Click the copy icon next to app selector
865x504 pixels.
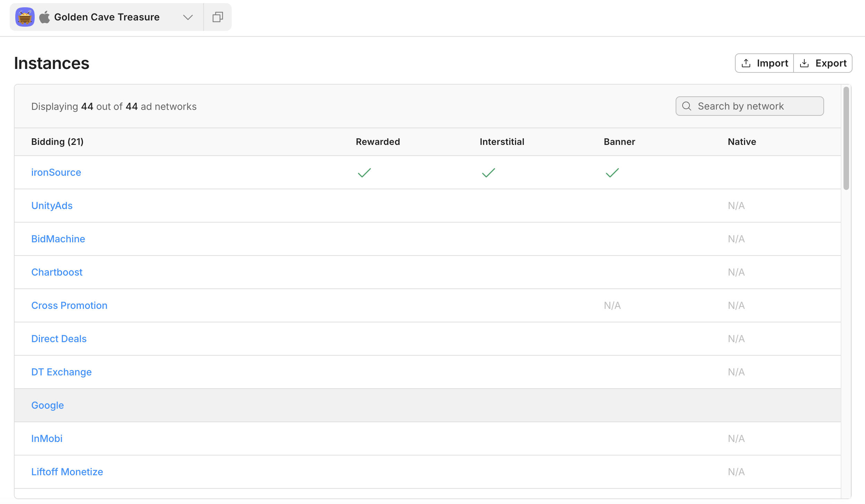(217, 17)
